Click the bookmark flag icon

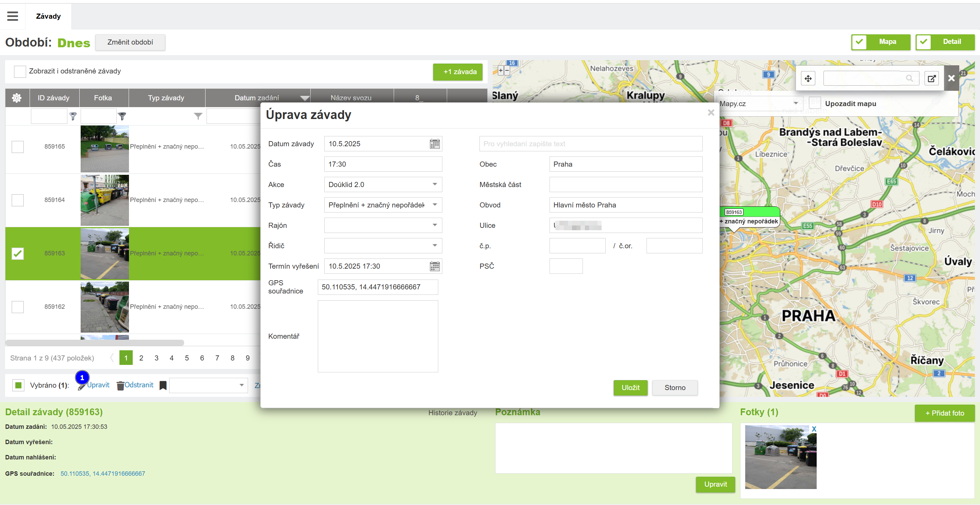coord(163,385)
